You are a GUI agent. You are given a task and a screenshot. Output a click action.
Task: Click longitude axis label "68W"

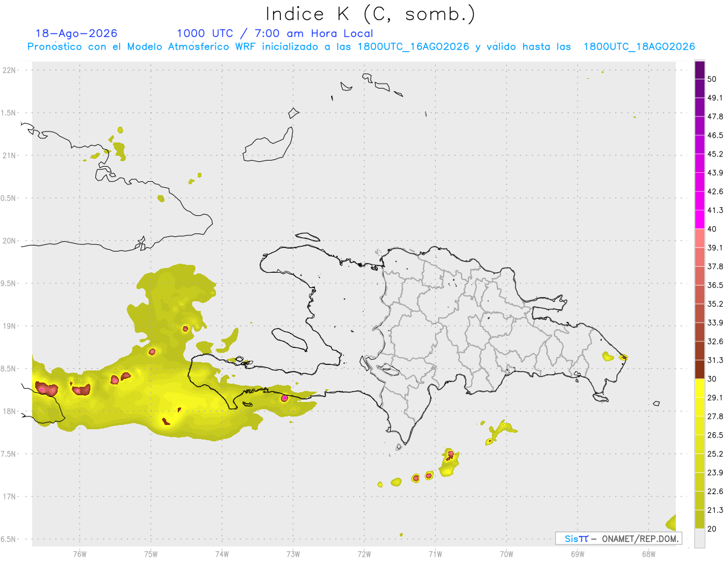tap(649, 554)
